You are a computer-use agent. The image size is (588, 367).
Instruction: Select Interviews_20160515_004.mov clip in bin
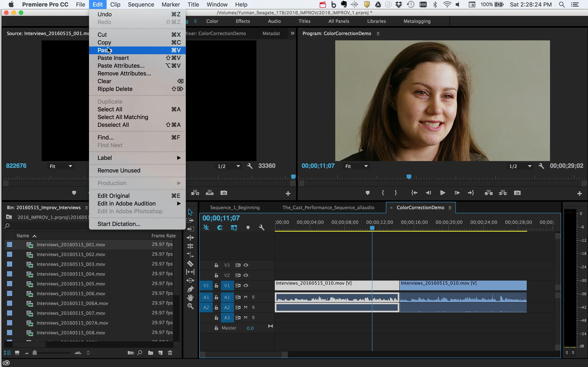tap(71, 274)
